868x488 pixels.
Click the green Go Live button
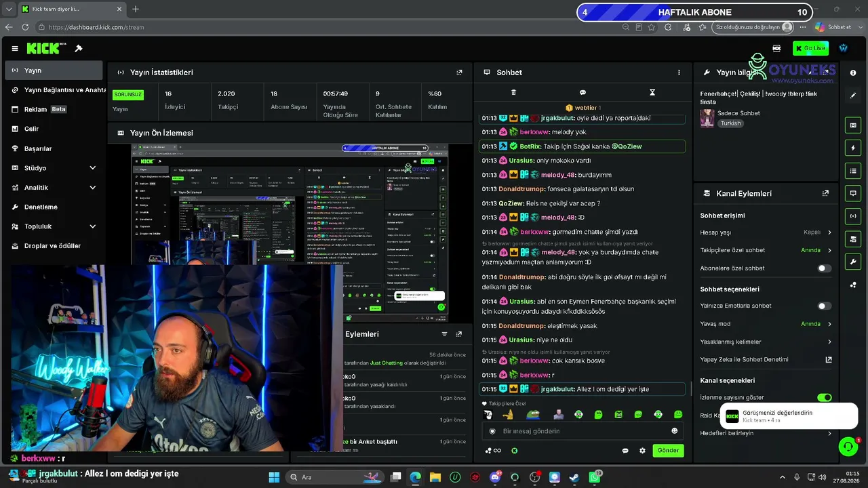click(810, 49)
